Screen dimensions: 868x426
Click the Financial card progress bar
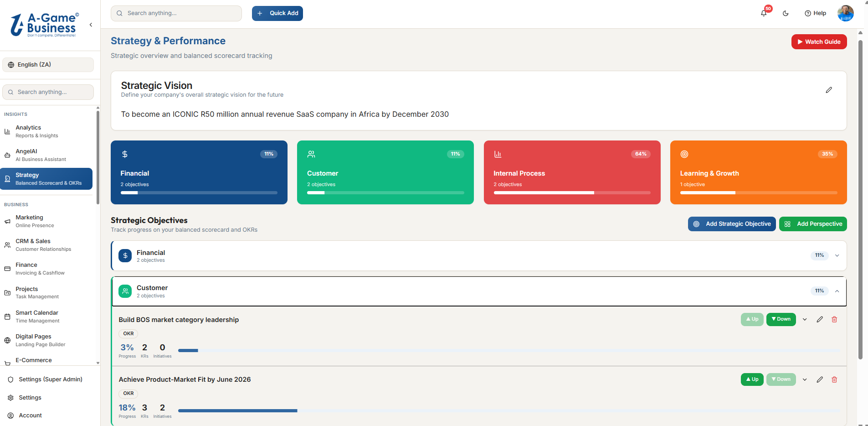click(199, 193)
